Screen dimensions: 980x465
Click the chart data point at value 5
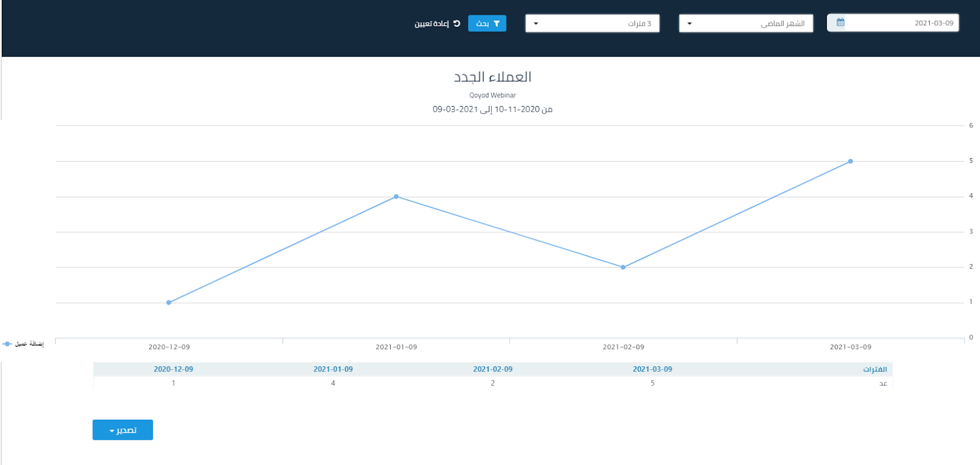850,162
